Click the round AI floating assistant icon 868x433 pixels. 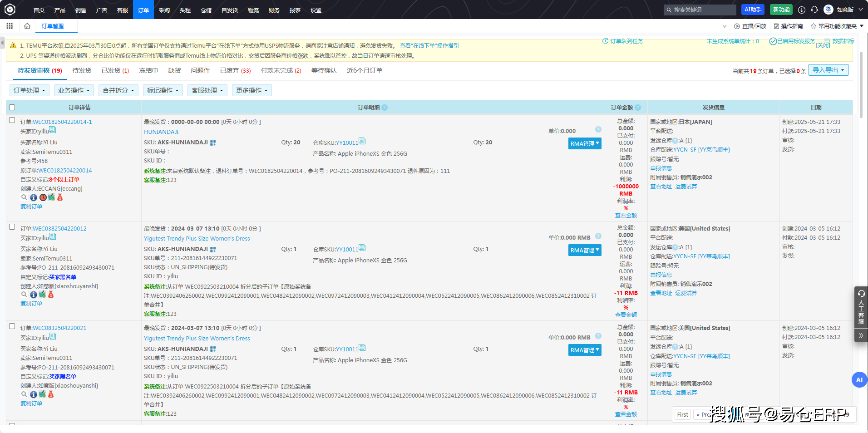click(x=859, y=380)
